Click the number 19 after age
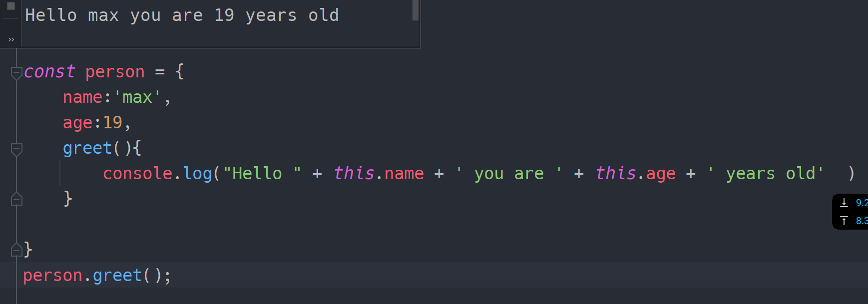Viewport: 868px width, 304px height. coord(112,123)
